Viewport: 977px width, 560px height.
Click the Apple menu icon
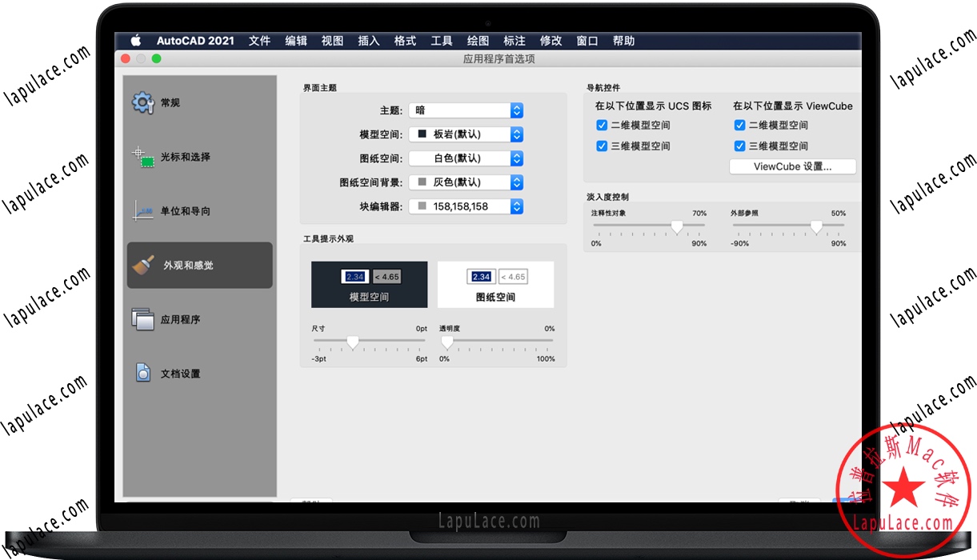(135, 41)
